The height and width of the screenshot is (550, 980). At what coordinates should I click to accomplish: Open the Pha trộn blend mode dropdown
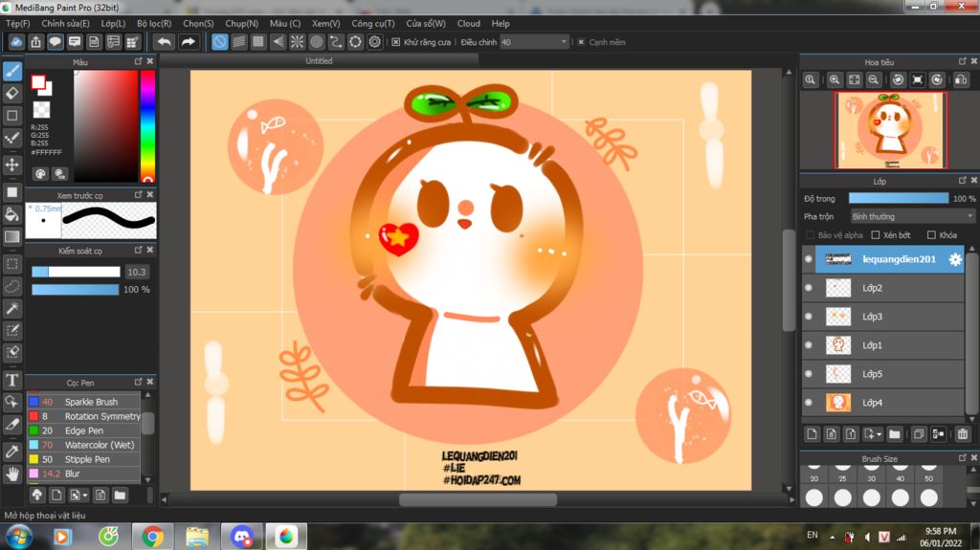(x=912, y=216)
